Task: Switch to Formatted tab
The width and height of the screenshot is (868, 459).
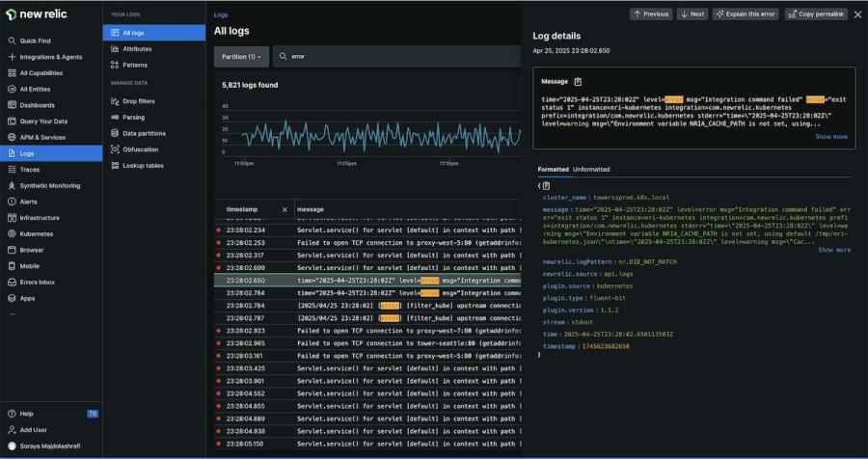Action: pyautogui.click(x=553, y=170)
